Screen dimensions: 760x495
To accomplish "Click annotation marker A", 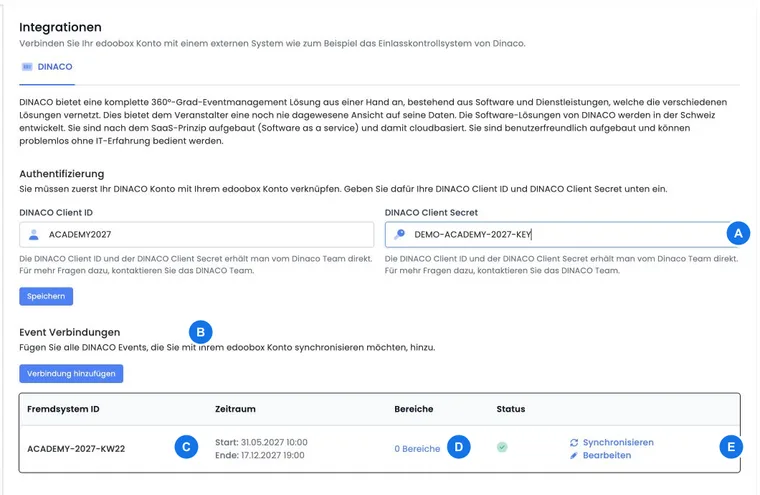I will [738, 234].
